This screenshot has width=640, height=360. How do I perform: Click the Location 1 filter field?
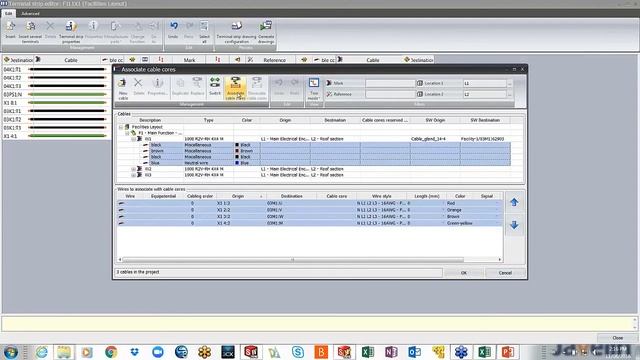pyautogui.click(x=484, y=83)
